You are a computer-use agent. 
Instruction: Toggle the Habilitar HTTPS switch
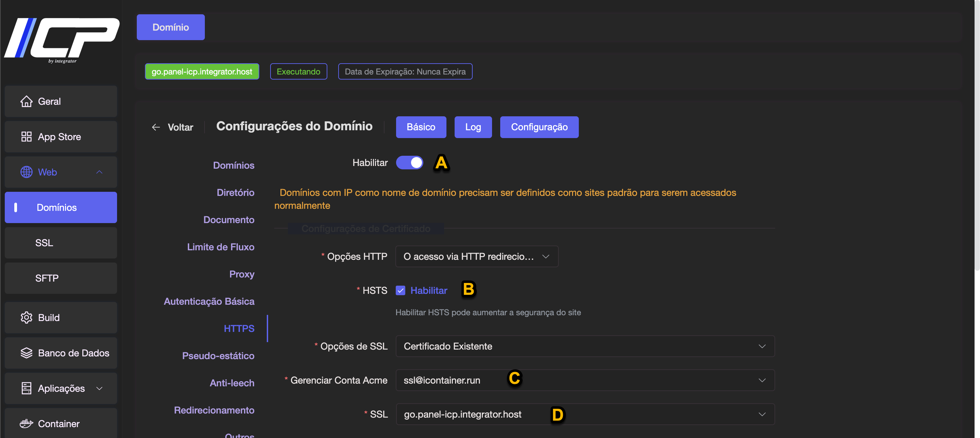click(409, 163)
